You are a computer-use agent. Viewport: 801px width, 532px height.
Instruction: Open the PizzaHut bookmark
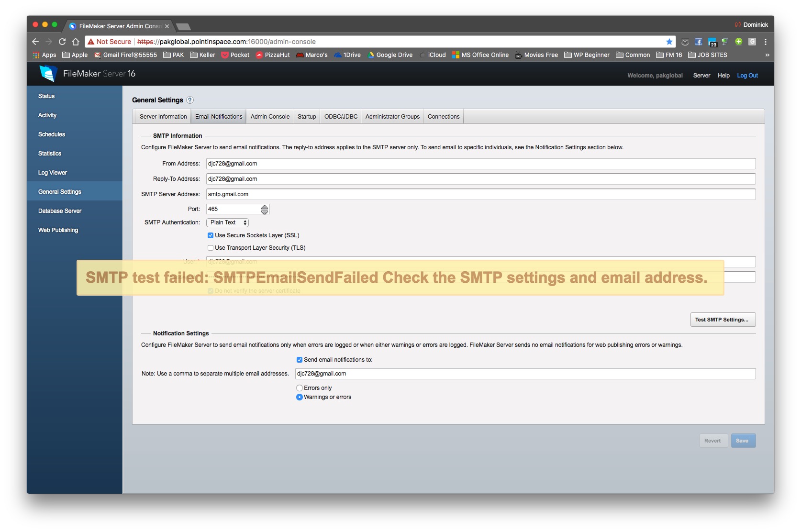273,55
